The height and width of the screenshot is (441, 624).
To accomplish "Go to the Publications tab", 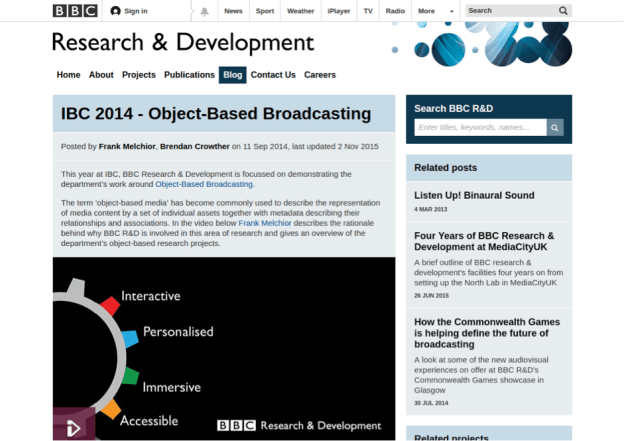I will click(x=189, y=75).
